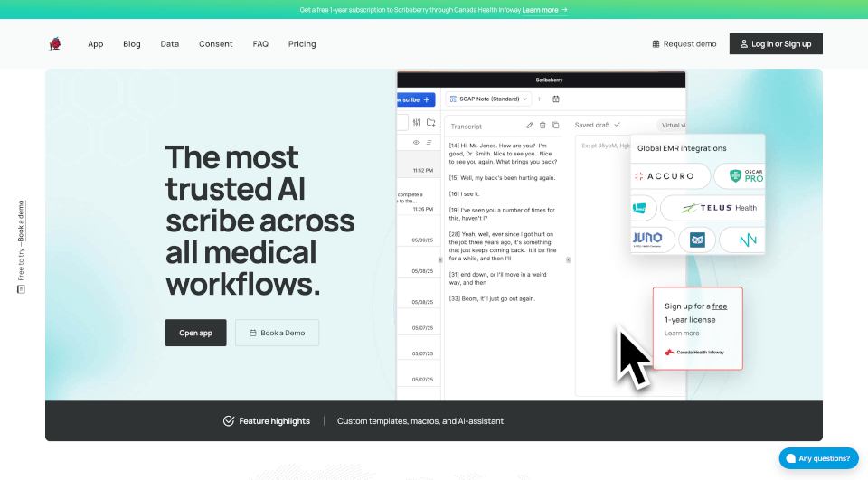
Task: Click the trash delete icon in Transcript header
Action: point(542,126)
